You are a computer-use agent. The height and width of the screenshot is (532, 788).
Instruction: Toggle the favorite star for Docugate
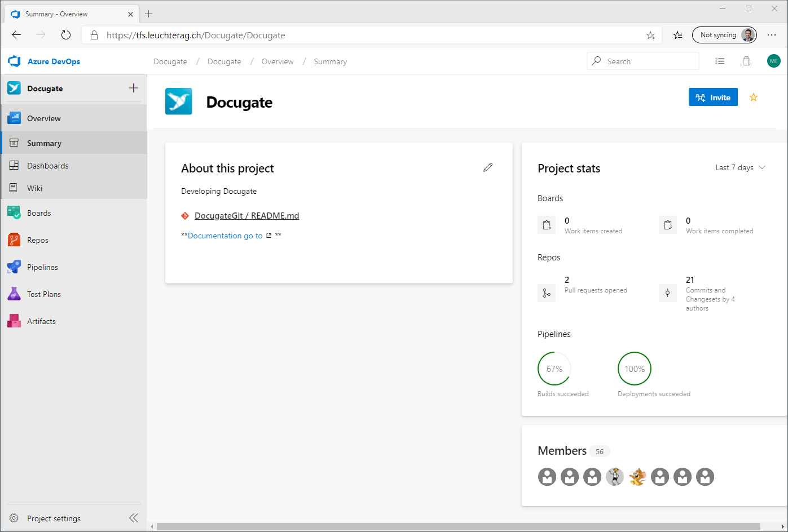pos(754,97)
